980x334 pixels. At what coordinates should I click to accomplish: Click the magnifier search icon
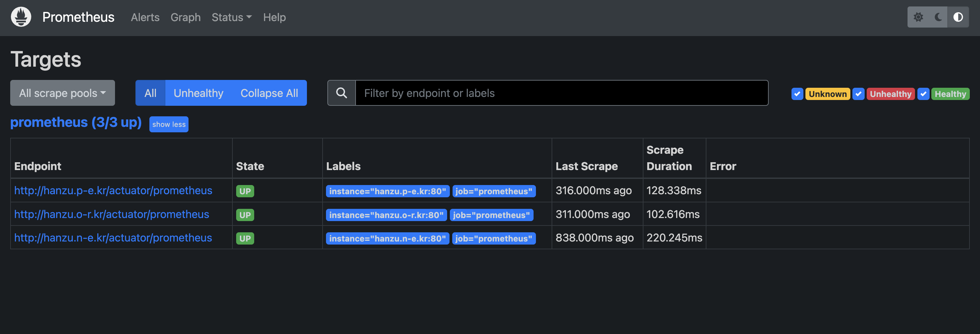[x=342, y=93]
